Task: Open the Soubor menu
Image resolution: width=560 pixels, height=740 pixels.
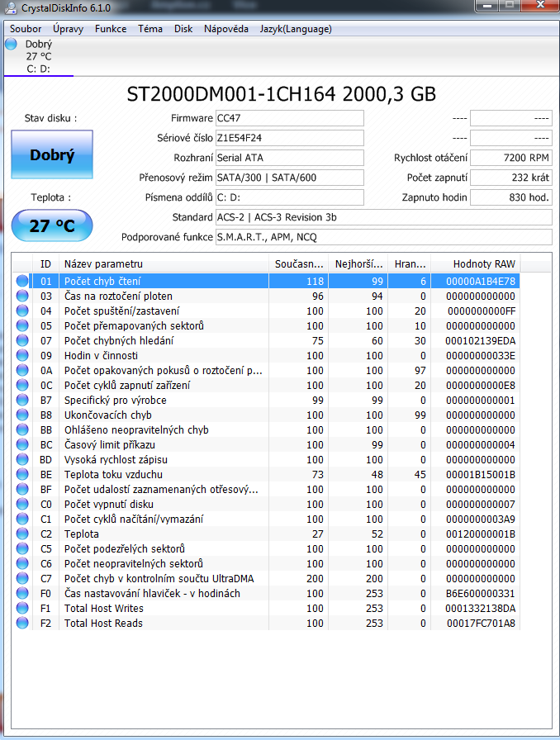Action: coord(26,29)
